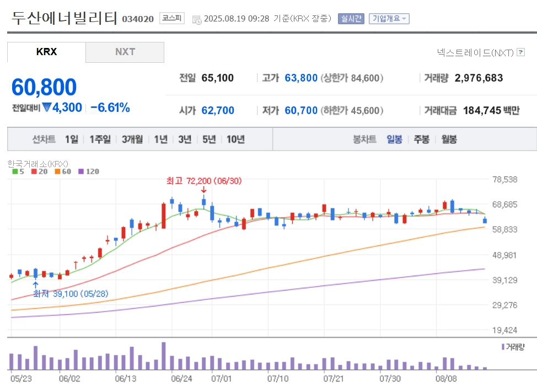Click the 29,276 price axis label
The width and height of the screenshot is (537, 392).
(x=504, y=305)
